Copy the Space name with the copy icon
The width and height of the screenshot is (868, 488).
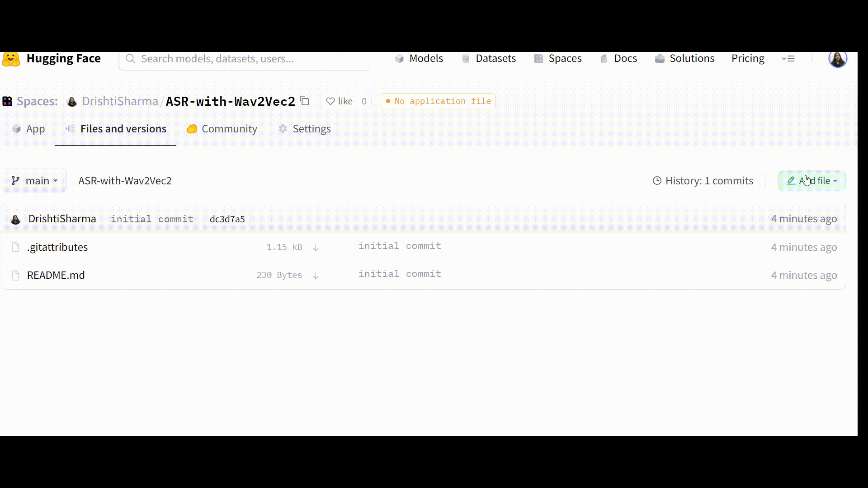(305, 101)
